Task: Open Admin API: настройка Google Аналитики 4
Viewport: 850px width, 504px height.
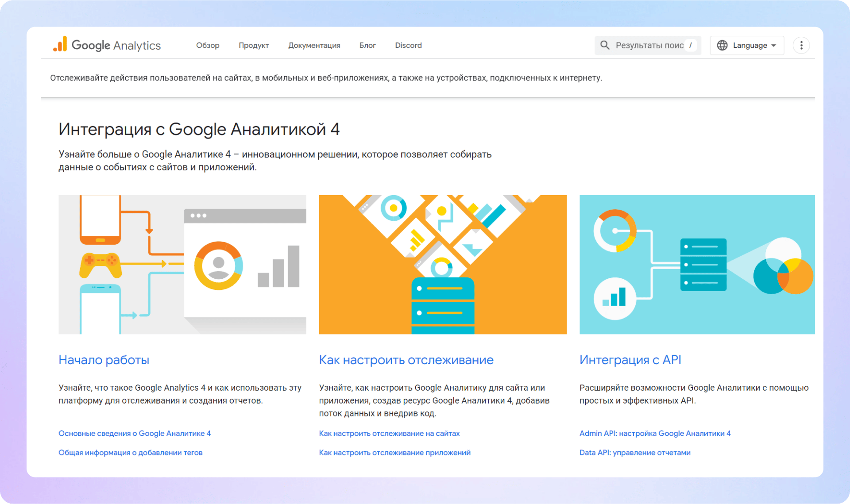Action: point(655,433)
